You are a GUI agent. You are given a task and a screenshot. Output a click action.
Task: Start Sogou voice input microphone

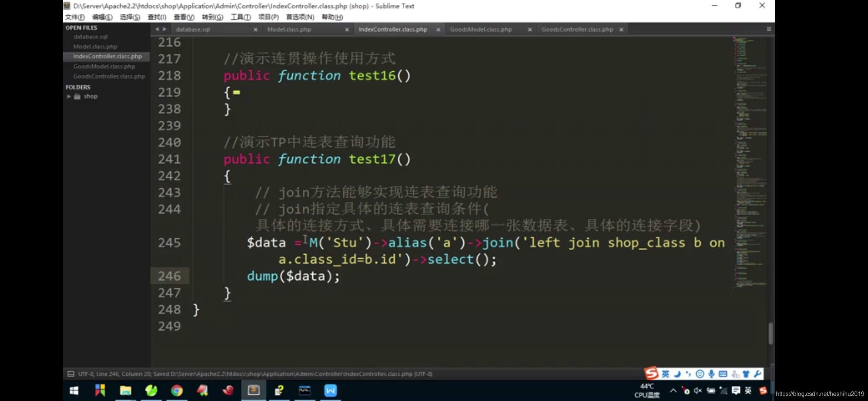[x=711, y=374]
